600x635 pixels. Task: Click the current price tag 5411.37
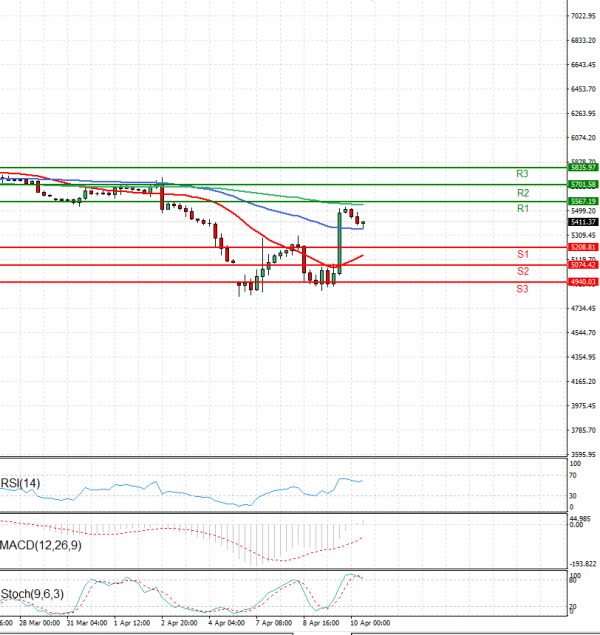[x=583, y=222]
